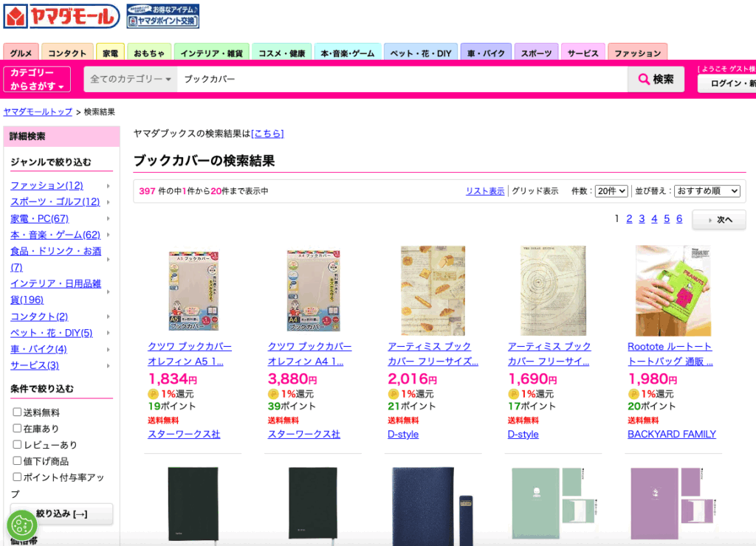This screenshot has height=546, width=756.
Task: Open the カテゴリーからさがす menu
Action: click(37, 79)
